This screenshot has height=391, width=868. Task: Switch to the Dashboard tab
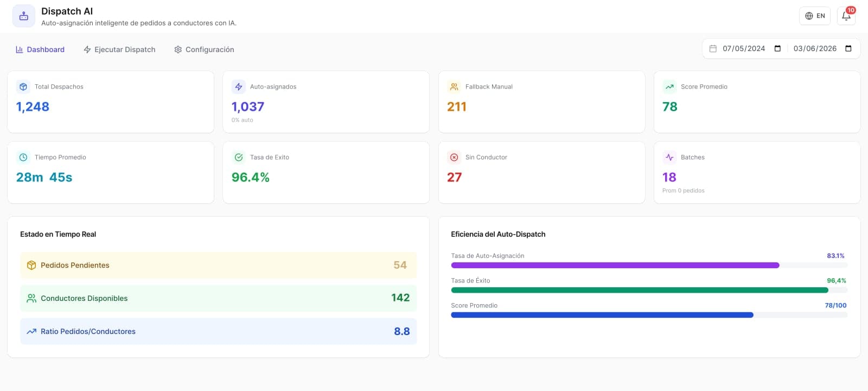tap(40, 49)
